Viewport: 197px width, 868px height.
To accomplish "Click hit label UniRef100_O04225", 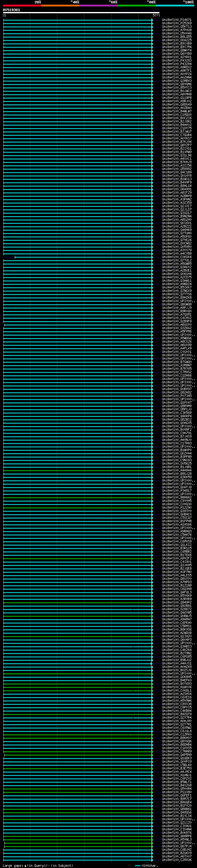I will pyautogui.click(x=176, y=40).
